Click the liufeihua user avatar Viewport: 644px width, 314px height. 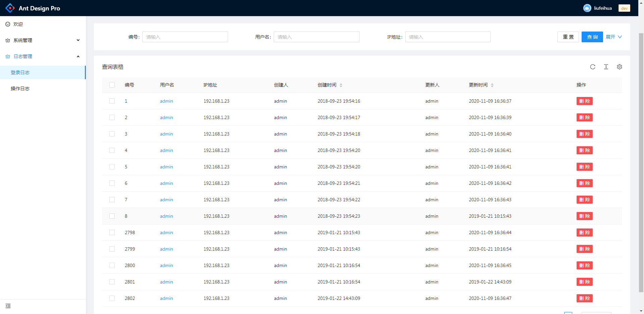coord(587,8)
